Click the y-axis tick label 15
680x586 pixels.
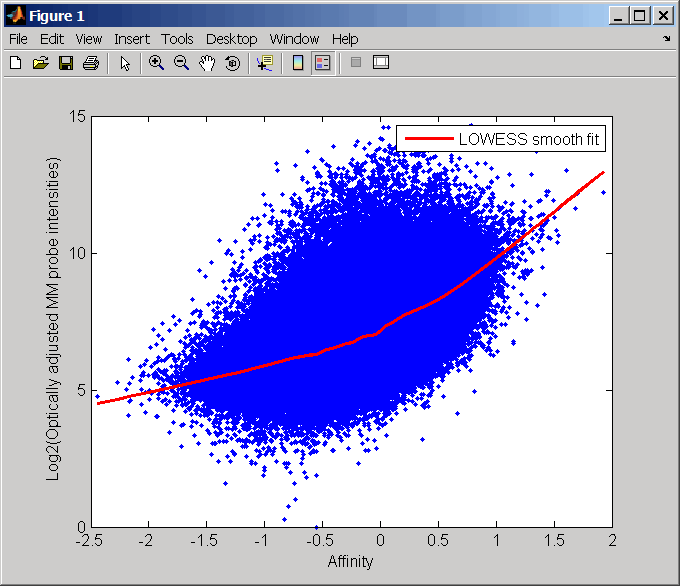click(x=78, y=116)
